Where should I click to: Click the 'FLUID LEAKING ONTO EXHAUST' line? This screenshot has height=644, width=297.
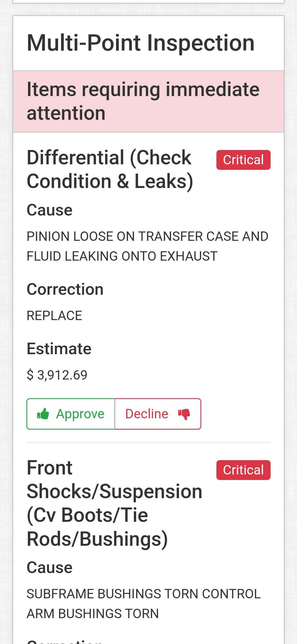pyautogui.click(x=122, y=256)
